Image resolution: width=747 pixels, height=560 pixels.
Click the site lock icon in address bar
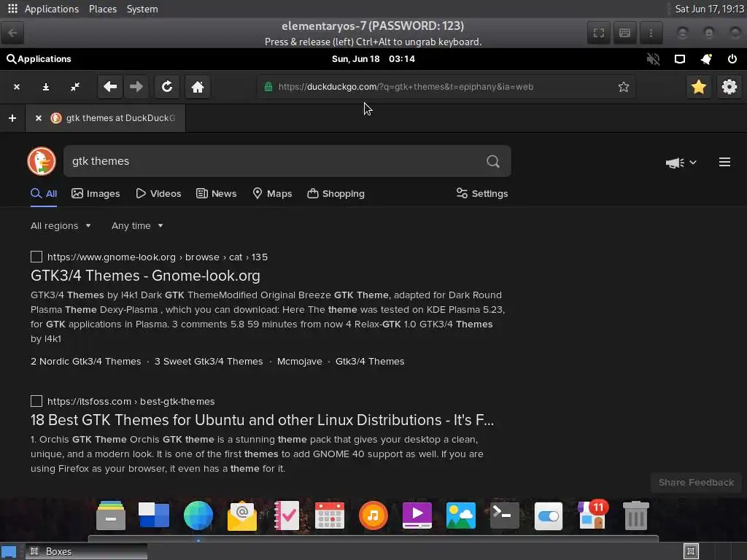pyautogui.click(x=268, y=87)
